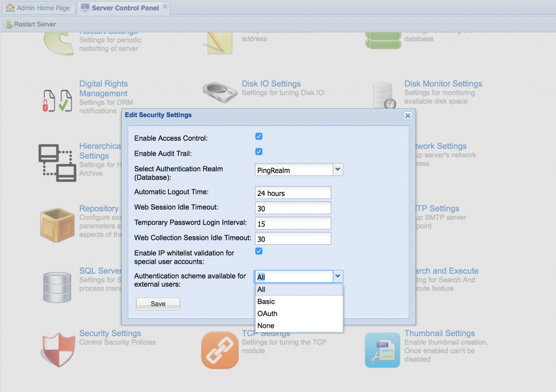Image resolution: width=556 pixels, height=392 pixels.
Task: Save the security settings
Action: [x=158, y=304]
